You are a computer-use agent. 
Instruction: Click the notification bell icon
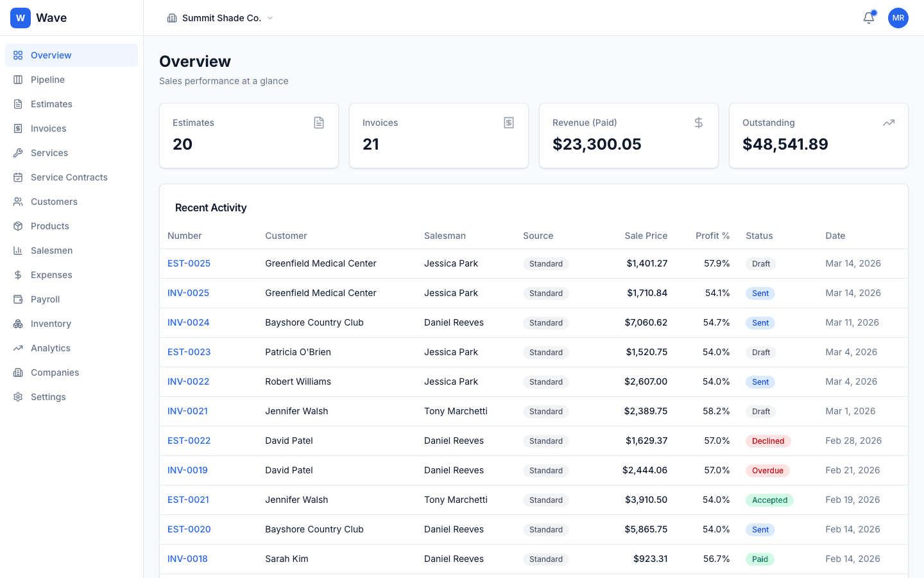pos(868,18)
